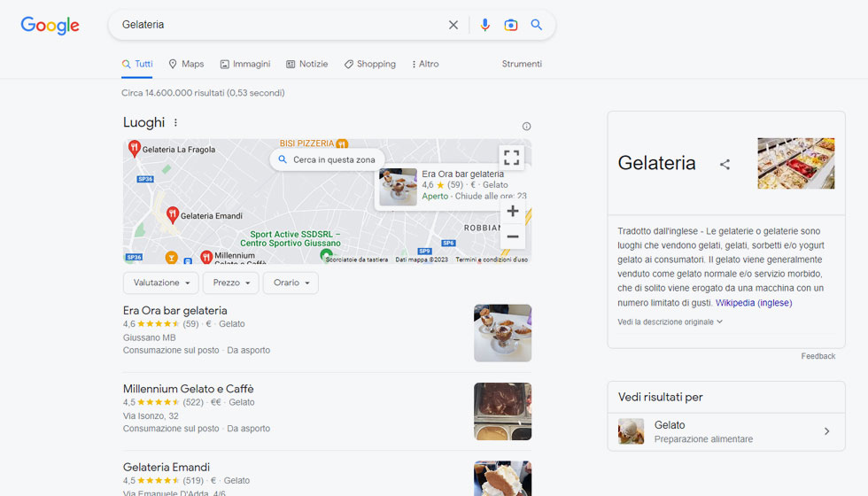Click Sport Active SSDSRL map label
868x496 pixels.
(291, 238)
